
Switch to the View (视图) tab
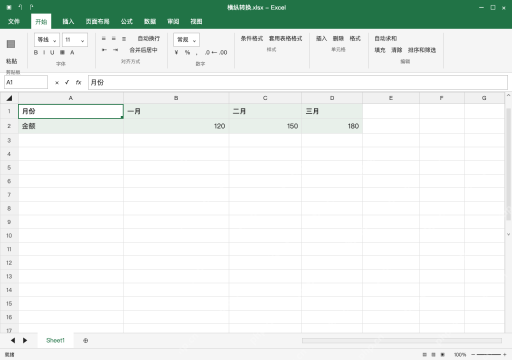196,22
